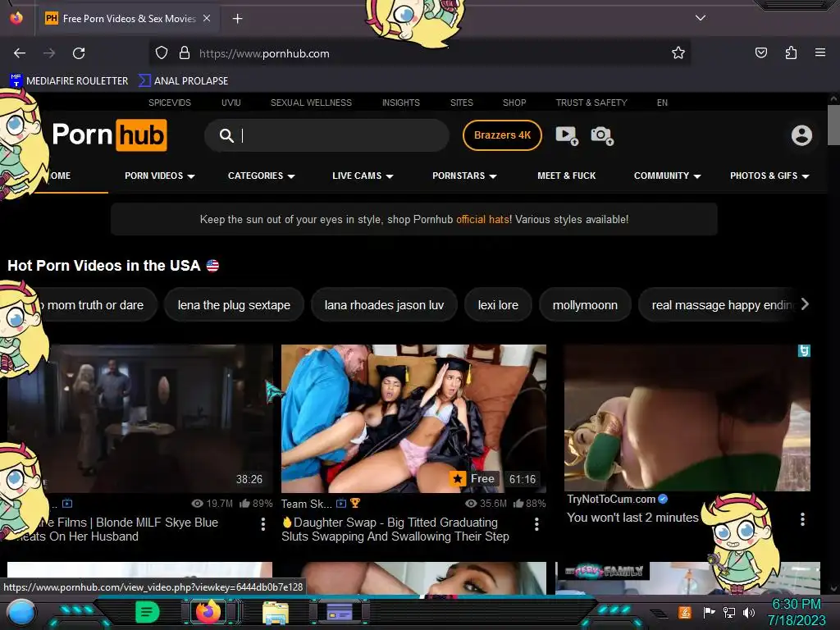Click the padlock site security icon
Viewport: 840px width, 630px height.
coord(185,52)
